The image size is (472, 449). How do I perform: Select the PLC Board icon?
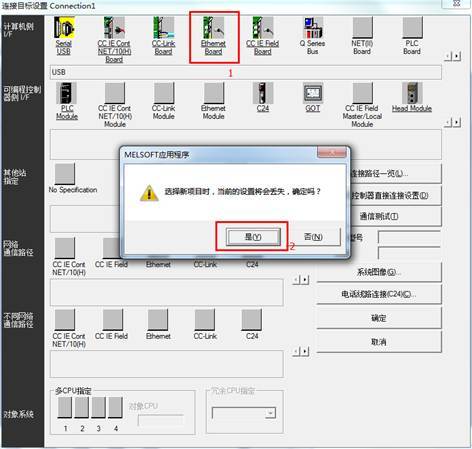coord(412,28)
